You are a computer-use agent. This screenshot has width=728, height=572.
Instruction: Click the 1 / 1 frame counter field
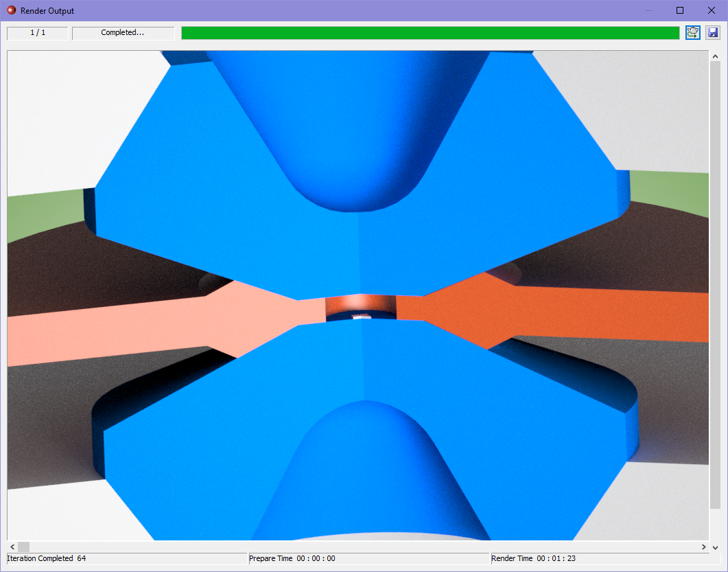[x=37, y=32]
